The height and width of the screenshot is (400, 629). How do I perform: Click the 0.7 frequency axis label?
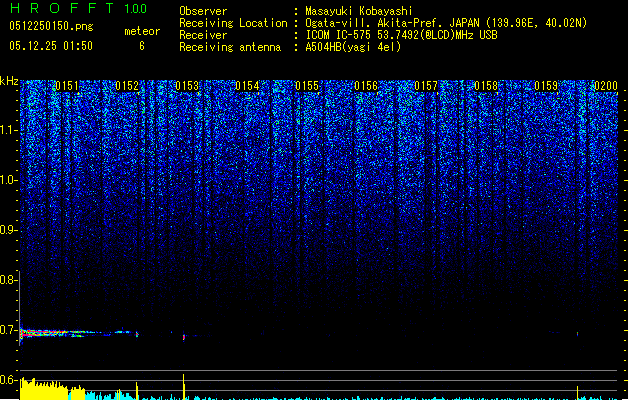[x=8, y=330]
